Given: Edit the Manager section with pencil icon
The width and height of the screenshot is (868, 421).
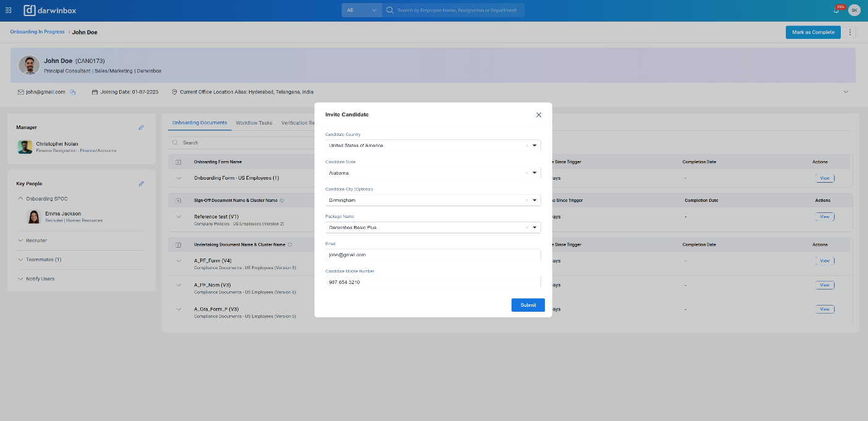Looking at the screenshot, I should tap(141, 127).
